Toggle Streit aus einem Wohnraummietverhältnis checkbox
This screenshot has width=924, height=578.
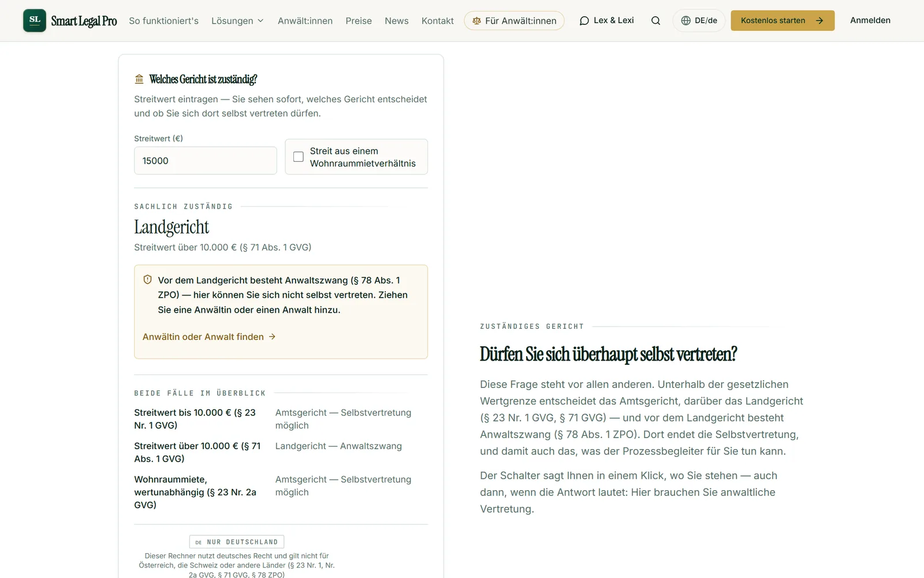(x=298, y=157)
